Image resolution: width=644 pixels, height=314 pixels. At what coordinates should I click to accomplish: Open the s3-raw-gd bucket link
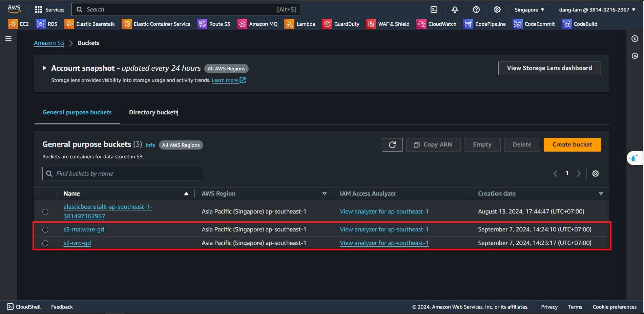click(77, 243)
